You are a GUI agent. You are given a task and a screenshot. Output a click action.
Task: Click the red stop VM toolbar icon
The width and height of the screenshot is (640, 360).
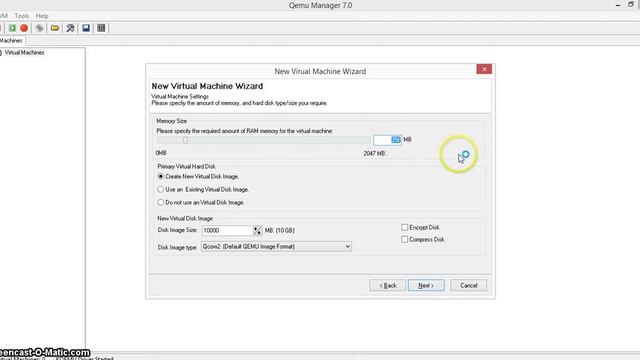(x=24, y=28)
